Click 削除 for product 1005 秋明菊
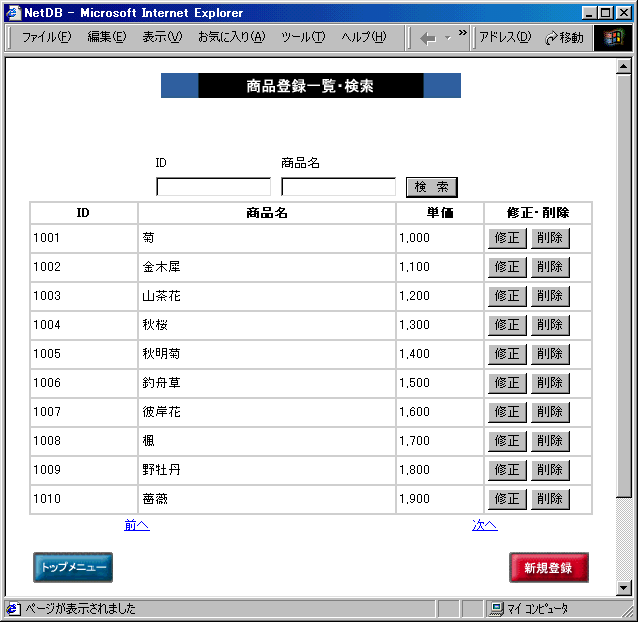The width and height of the screenshot is (638, 622). pyautogui.click(x=551, y=354)
